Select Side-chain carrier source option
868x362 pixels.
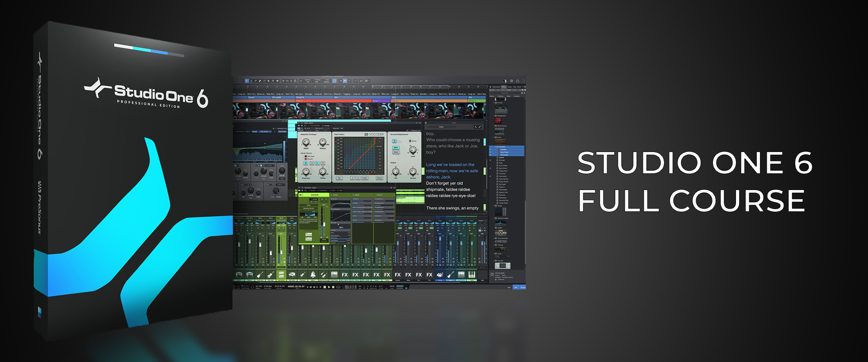(310, 156)
